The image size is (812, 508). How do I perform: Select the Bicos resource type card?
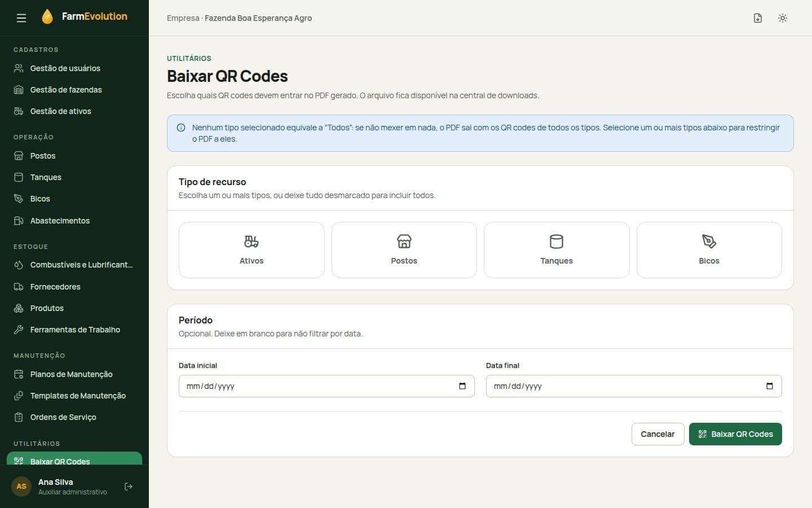click(x=709, y=250)
